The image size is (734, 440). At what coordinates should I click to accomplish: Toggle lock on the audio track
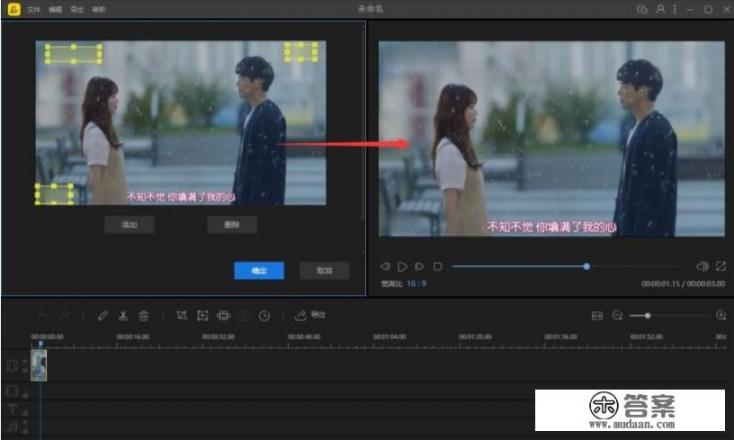click(24, 427)
